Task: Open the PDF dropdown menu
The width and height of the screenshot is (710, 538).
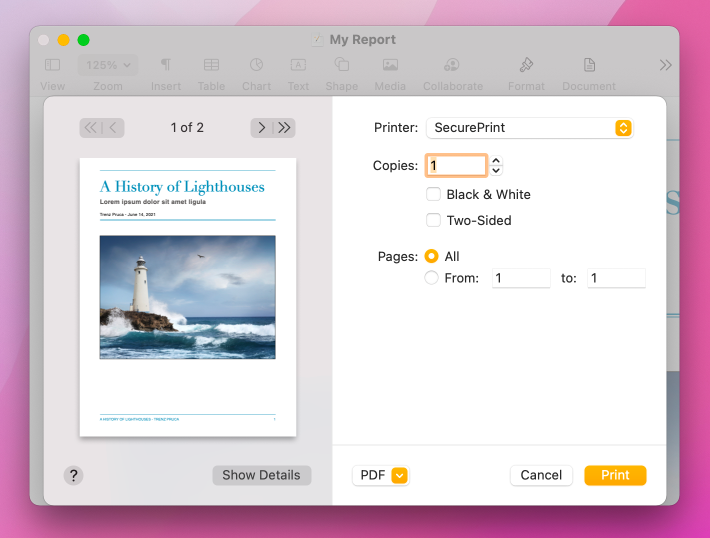Action: (x=381, y=476)
